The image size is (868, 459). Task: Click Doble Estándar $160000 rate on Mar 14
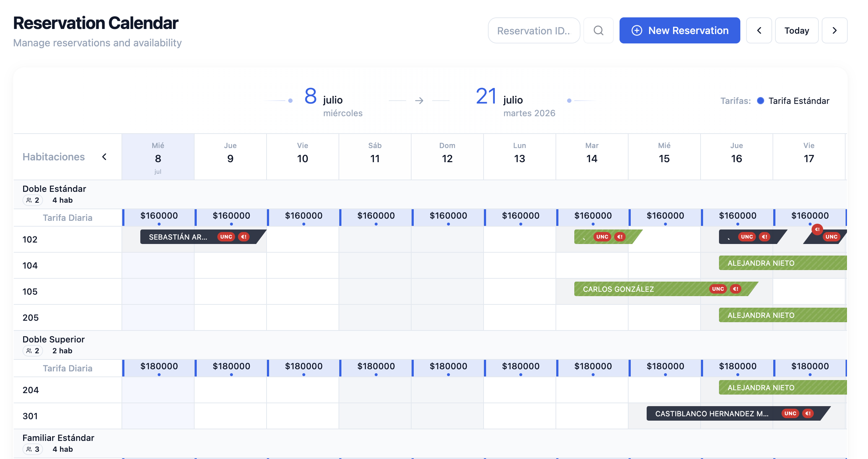(593, 217)
